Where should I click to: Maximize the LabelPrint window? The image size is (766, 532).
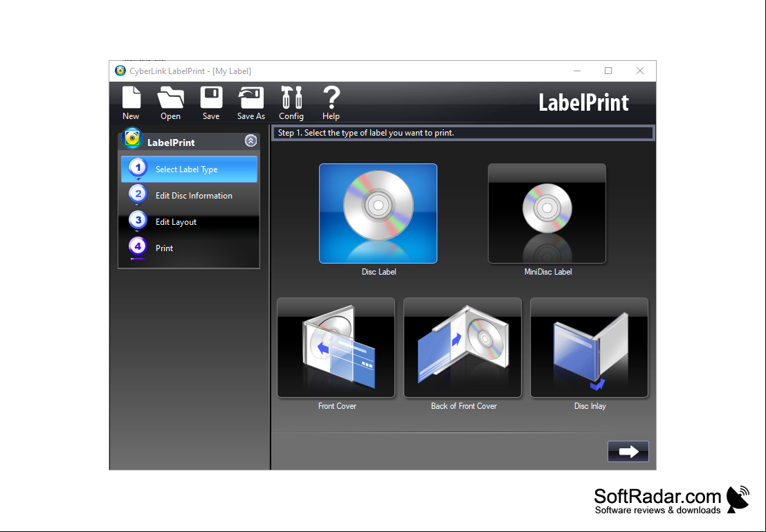coord(608,71)
